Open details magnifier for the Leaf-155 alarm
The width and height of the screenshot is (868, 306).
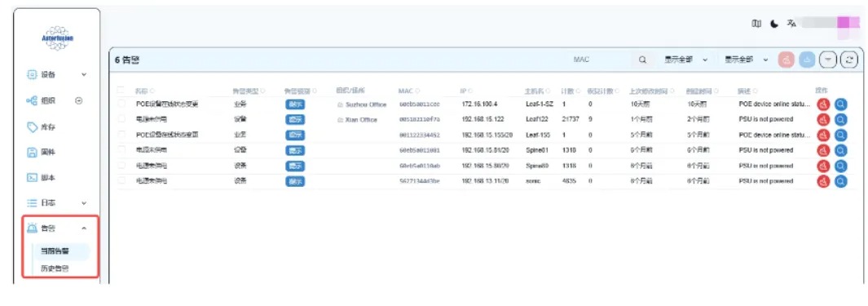841,135
